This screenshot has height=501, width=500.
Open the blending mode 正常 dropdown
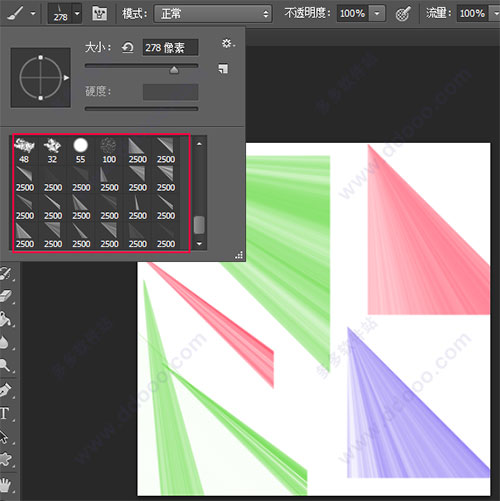point(213,14)
